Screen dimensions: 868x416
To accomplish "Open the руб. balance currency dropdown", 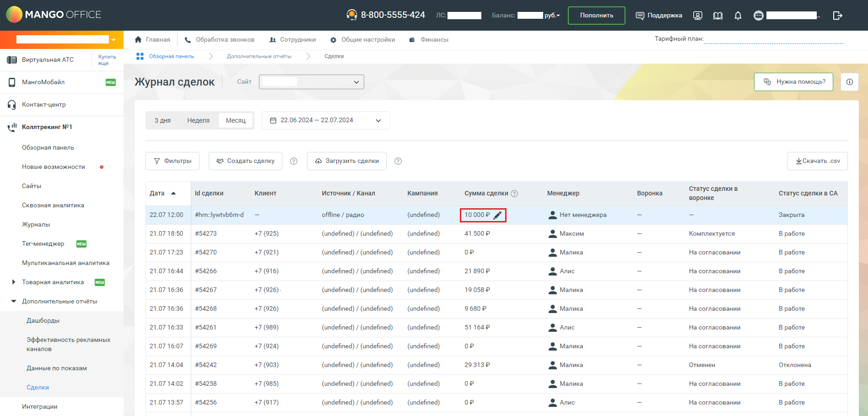I will click(x=552, y=16).
